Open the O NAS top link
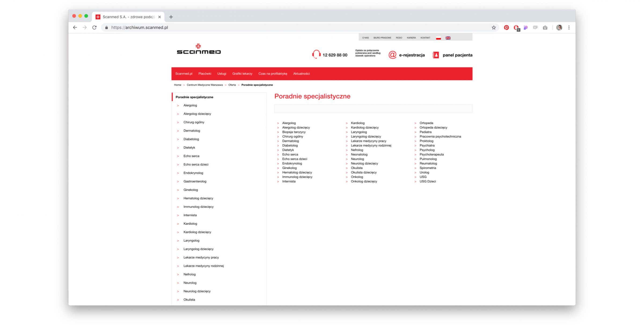Viewport: 644px width, 325px height. point(365,38)
